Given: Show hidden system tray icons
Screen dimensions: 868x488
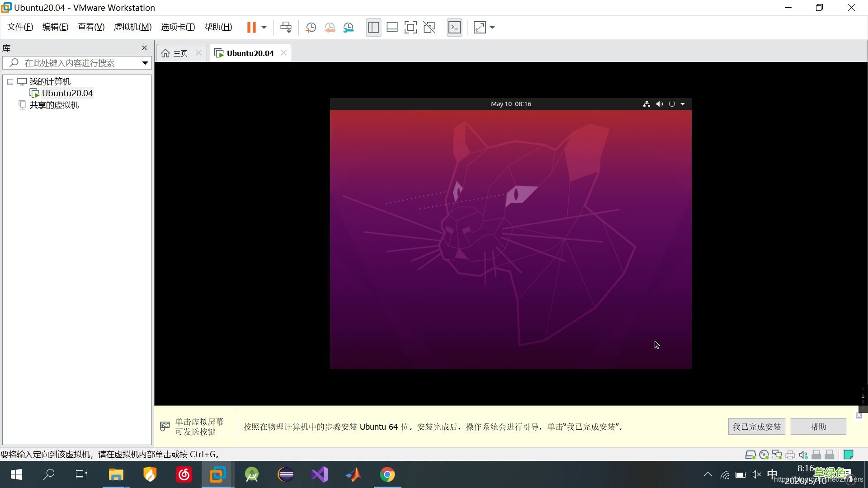Looking at the screenshot, I should 708,474.
